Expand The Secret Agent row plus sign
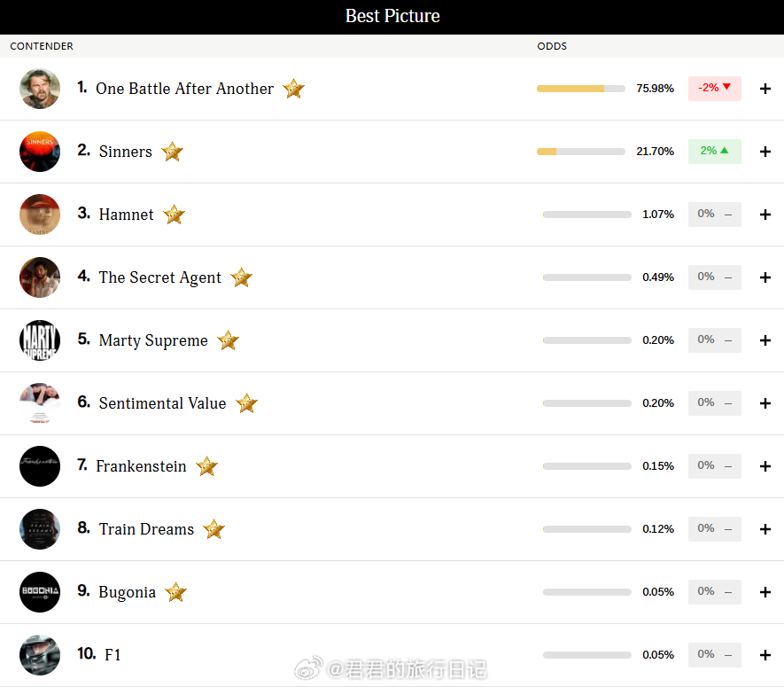 tap(765, 277)
